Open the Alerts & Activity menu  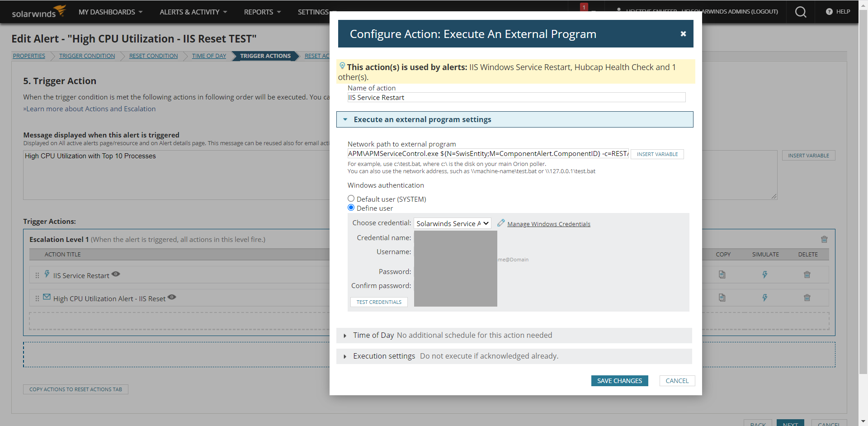coord(193,12)
